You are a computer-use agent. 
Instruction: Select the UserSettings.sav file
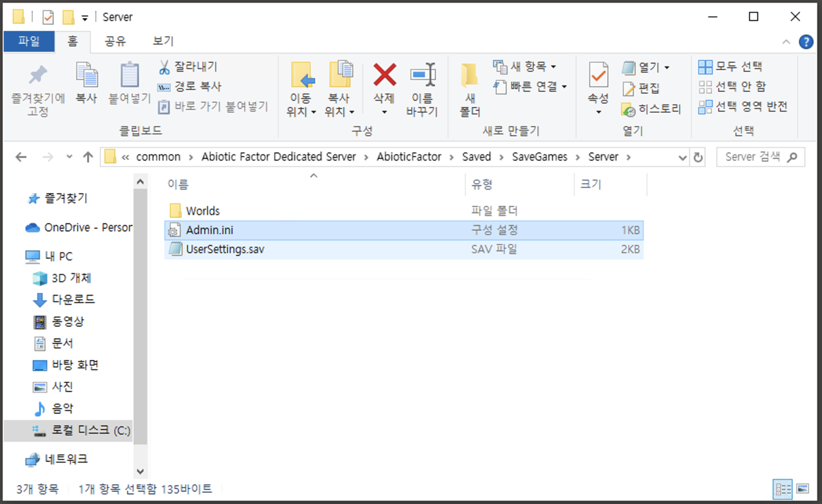pyautogui.click(x=225, y=249)
